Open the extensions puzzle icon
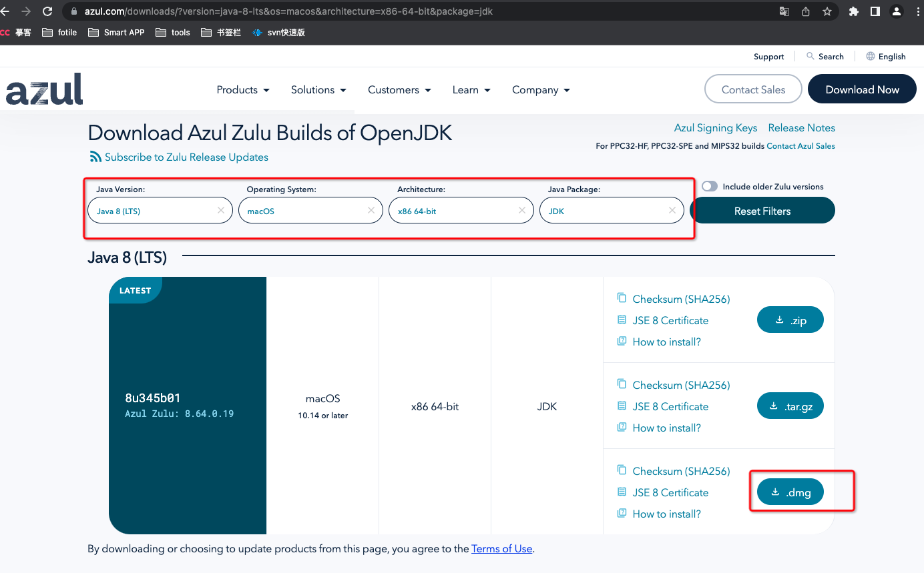The width and height of the screenshot is (924, 573). click(x=853, y=11)
